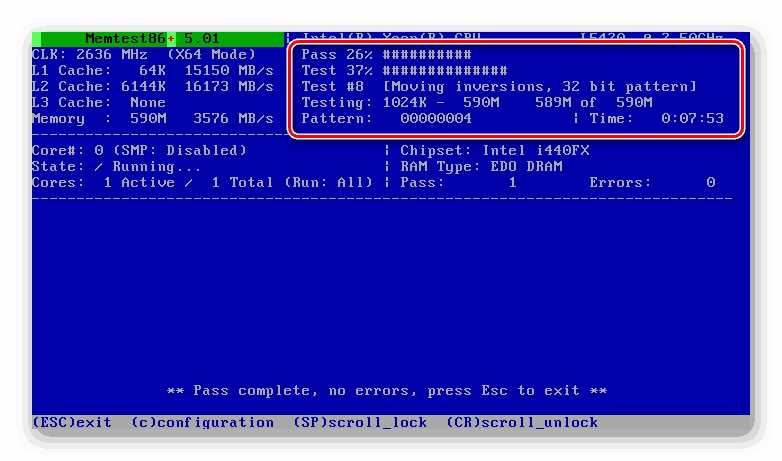Click the 3576 MB/s memory speed value
This screenshot has width=782, height=461.
(x=233, y=118)
